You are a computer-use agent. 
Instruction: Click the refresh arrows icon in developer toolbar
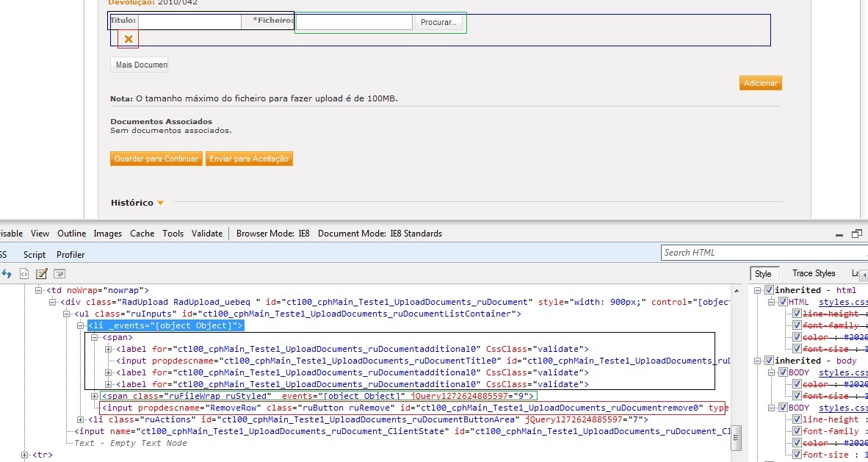click(7, 274)
